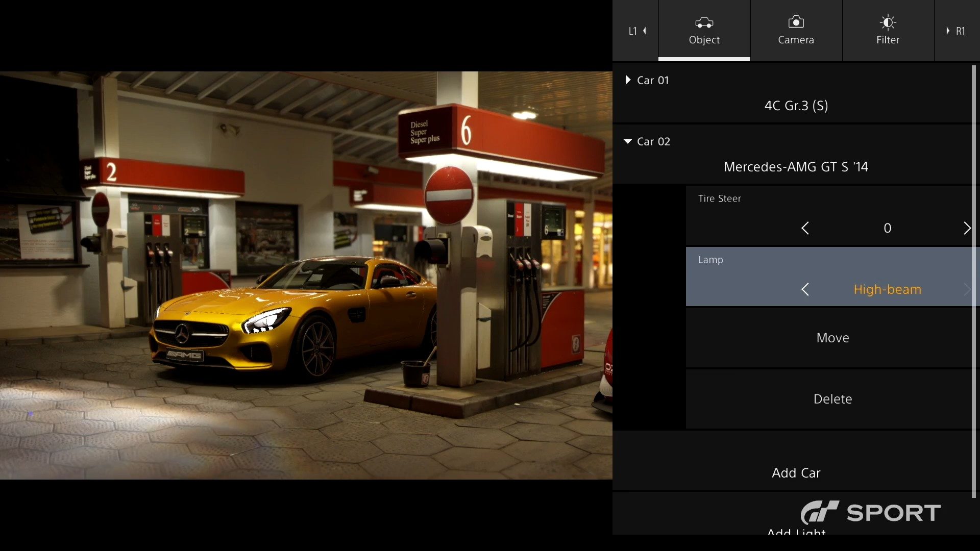This screenshot has width=980, height=551.
Task: Click the High-beam lamp value
Action: pos(887,289)
